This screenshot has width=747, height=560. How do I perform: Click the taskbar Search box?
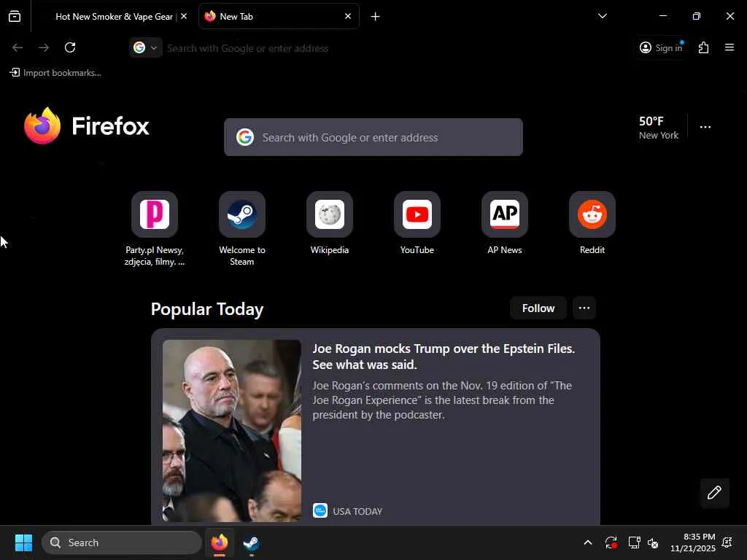click(122, 542)
